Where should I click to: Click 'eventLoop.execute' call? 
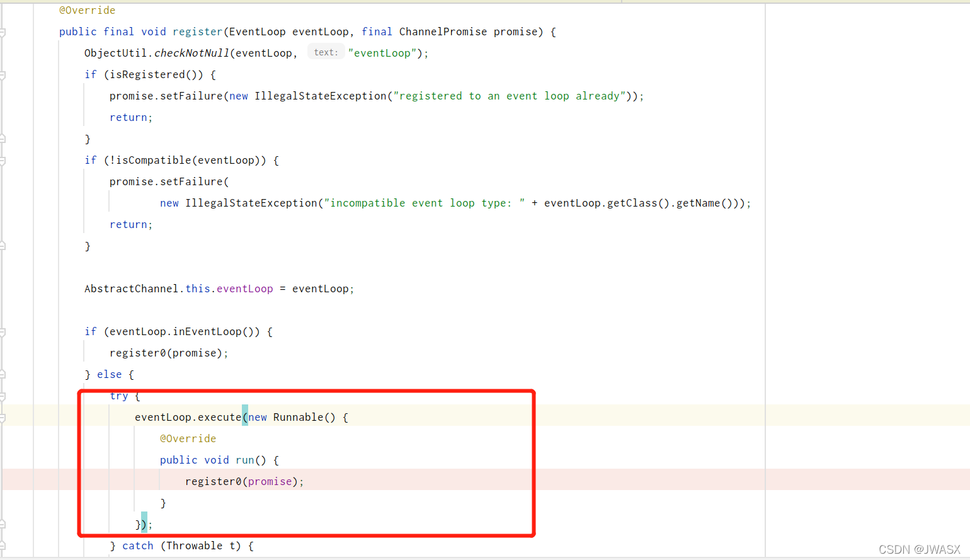click(188, 418)
